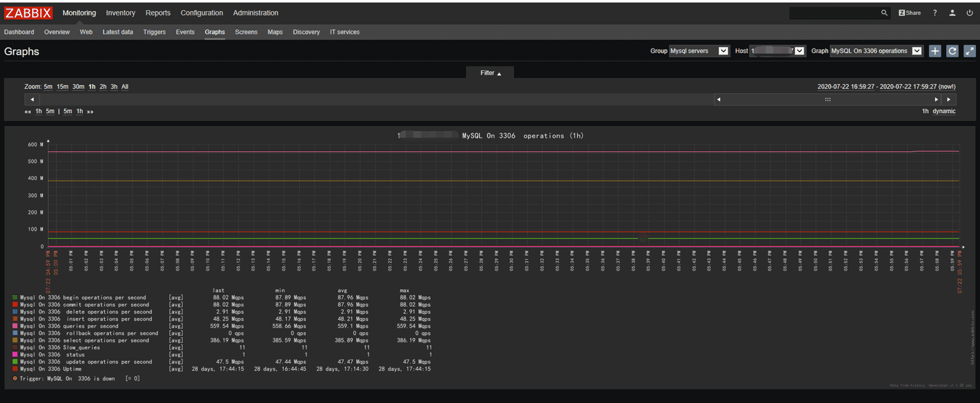Viewport: 980px width, 403px height.
Task: Click the time slider drag handle
Action: pos(827,100)
